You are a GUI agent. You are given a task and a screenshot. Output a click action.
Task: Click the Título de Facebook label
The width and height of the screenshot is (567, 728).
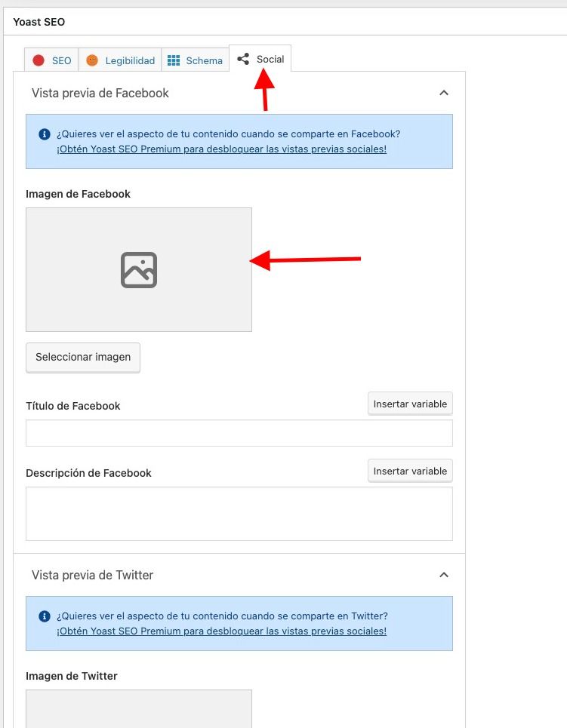click(73, 406)
